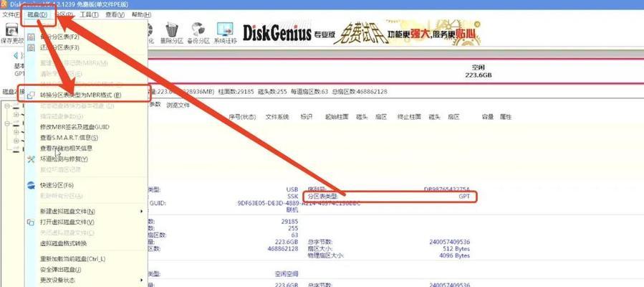
Task: Select 虚拟磁盘格式转换 menu entry
Action: (x=63, y=244)
